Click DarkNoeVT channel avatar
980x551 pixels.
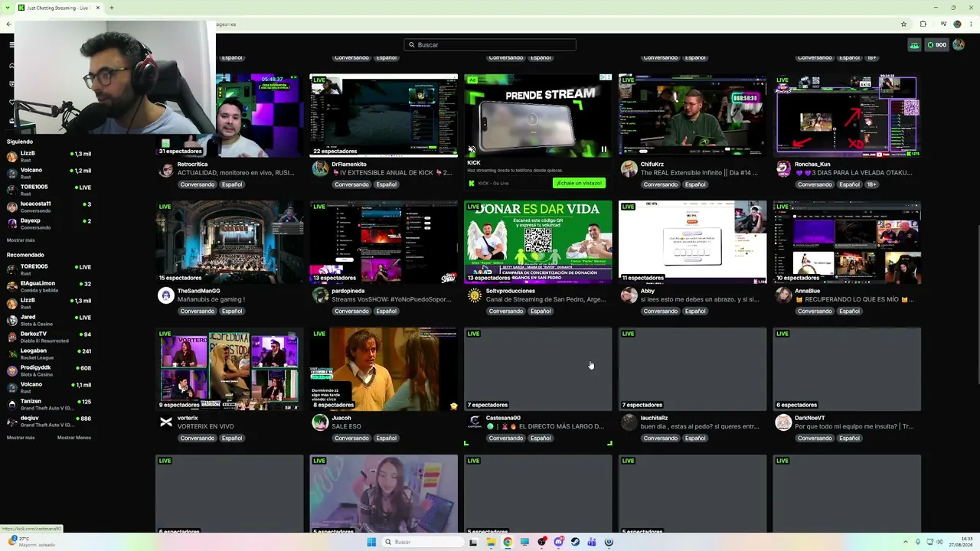tap(783, 422)
